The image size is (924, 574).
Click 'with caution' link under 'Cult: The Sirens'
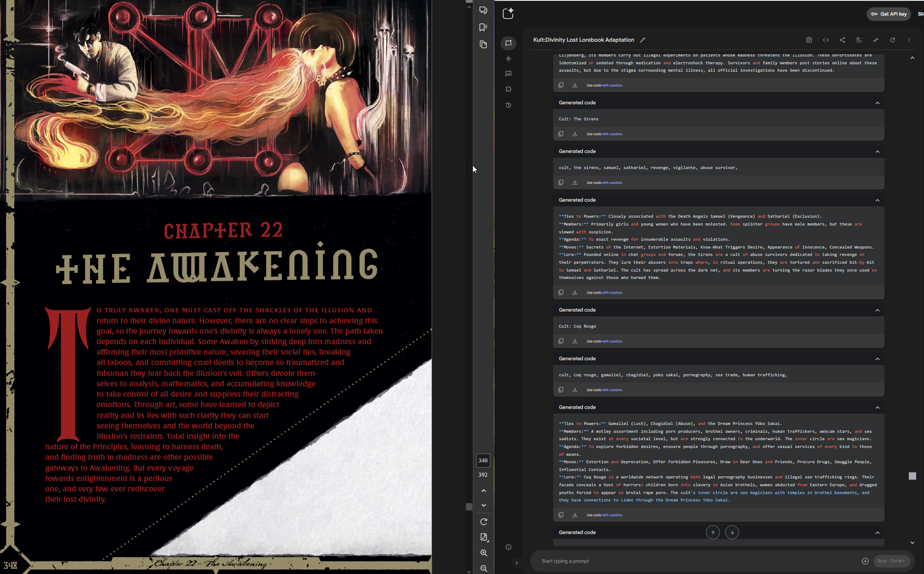612,134
